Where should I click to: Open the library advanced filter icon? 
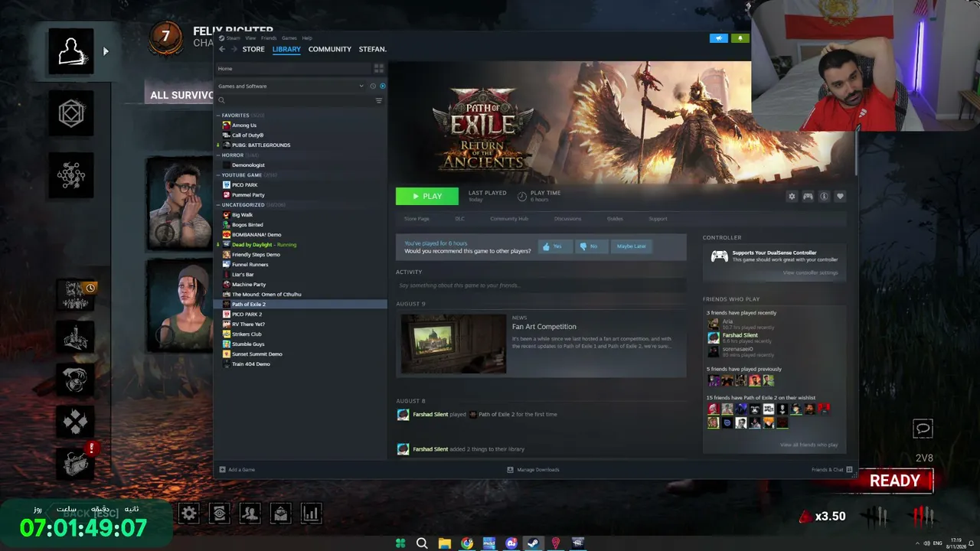378,100
